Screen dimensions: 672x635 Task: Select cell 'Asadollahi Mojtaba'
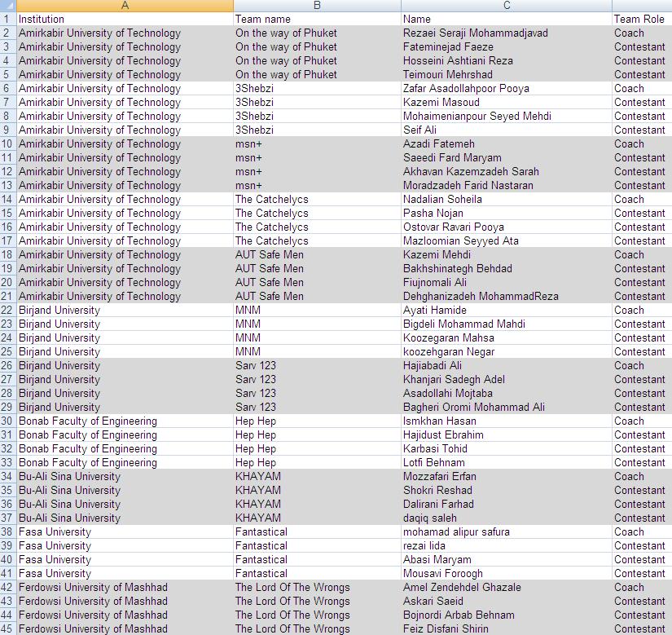(507, 393)
